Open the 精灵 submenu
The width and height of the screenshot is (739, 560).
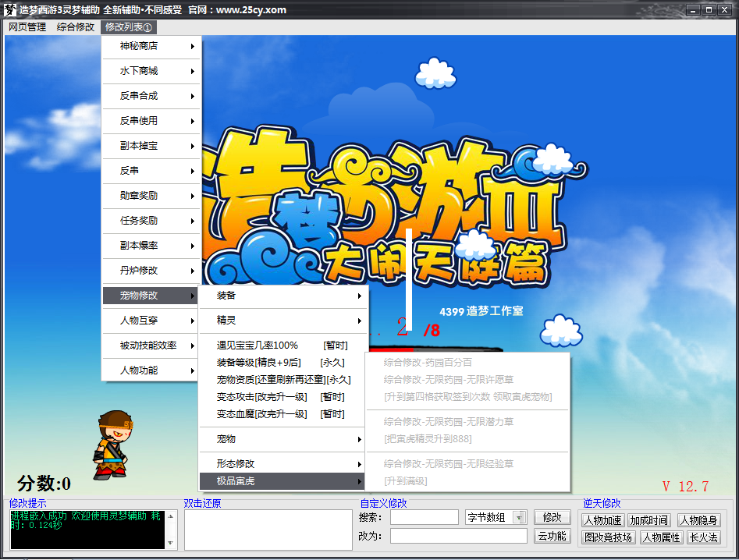click(x=283, y=321)
